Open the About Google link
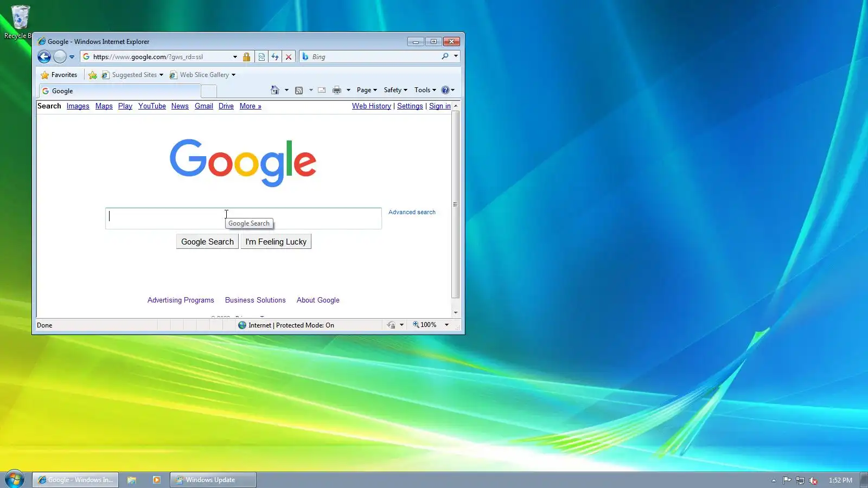Viewport: 868px width, 488px height. coord(318,300)
